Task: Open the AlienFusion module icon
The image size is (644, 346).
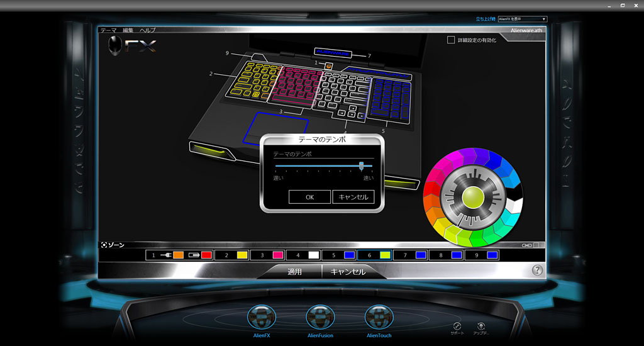Action: point(320,317)
